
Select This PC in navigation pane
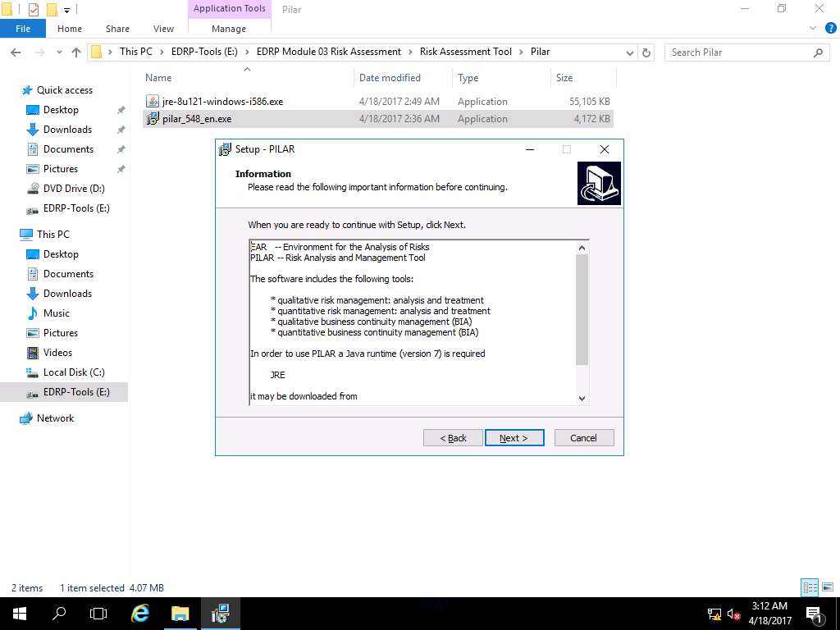(x=53, y=234)
